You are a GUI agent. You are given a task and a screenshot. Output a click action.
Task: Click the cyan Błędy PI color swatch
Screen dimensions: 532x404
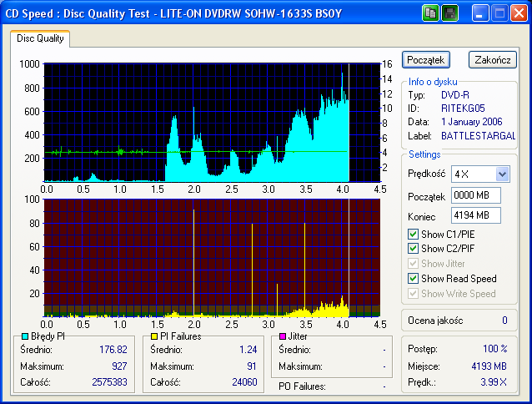point(25,336)
